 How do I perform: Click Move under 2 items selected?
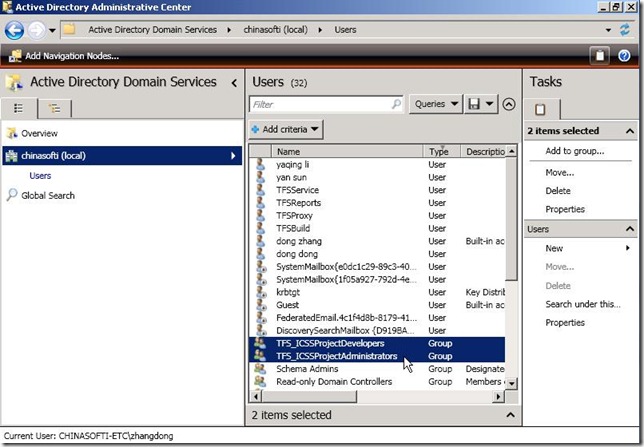click(x=559, y=173)
